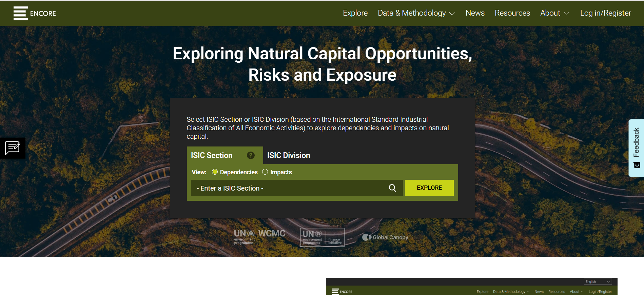
Task: Switch to the ISIC Division tab
Action: pyautogui.click(x=289, y=155)
